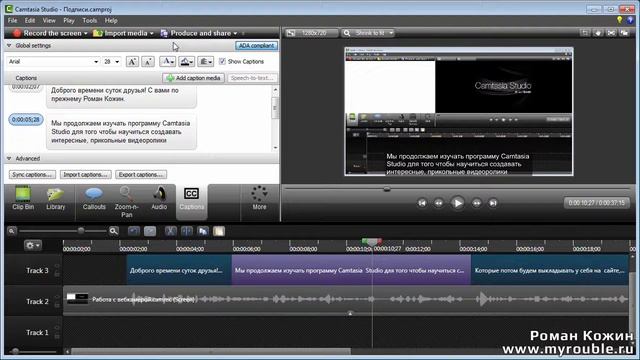Image resolution: width=640 pixels, height=360 pixels.
Task: Click the full screen icon above preview
Action: (x=611, y=33)
